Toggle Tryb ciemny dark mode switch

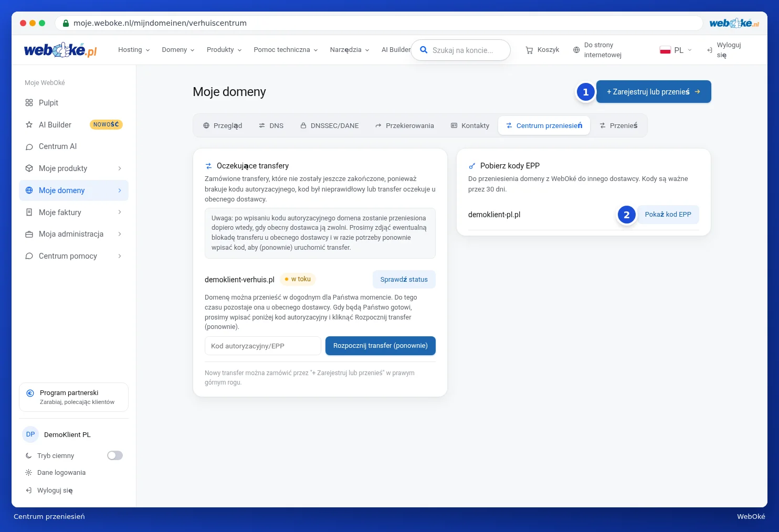tap(115, 455)
